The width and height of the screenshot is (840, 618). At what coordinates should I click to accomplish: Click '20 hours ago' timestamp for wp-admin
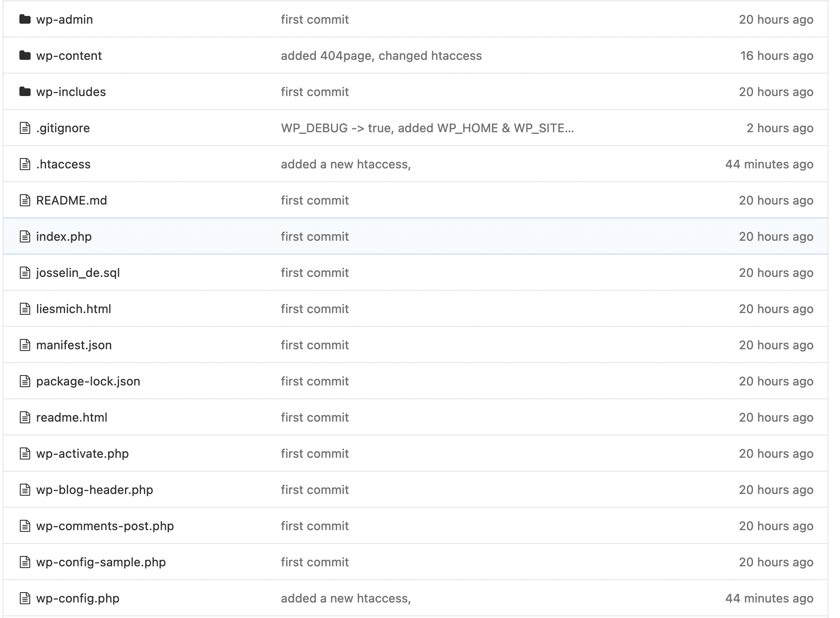coord(776,20)
